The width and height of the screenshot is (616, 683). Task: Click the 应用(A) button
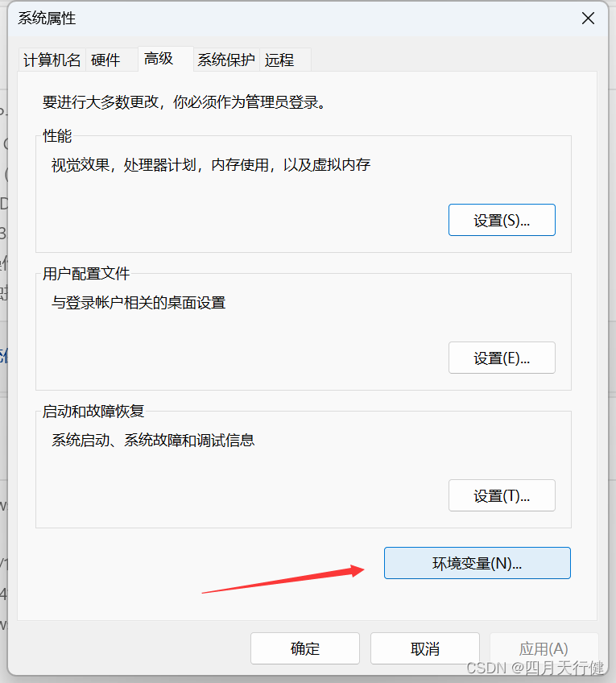(544, 648)
